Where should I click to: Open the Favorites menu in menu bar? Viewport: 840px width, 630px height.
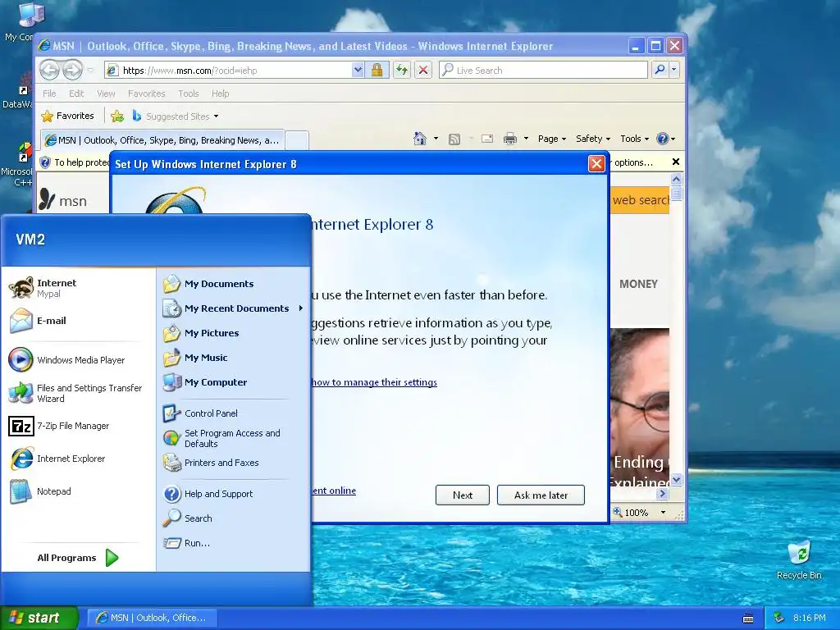(x=146, y=94)
